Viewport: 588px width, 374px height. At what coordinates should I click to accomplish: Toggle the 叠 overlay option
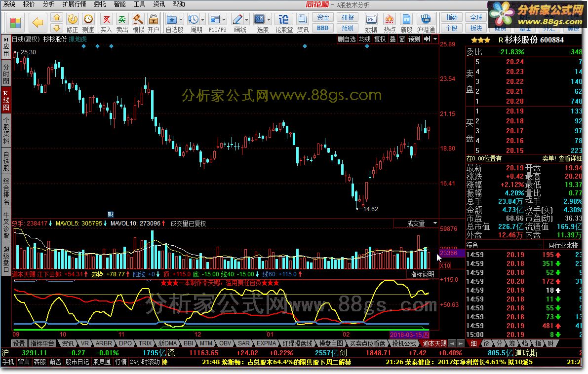pyautogui.click(x=392, y=39)
